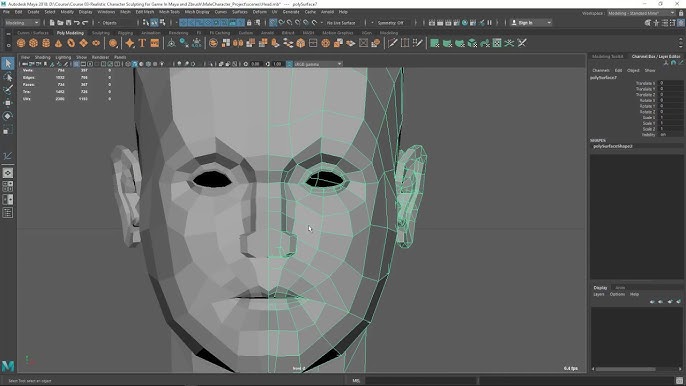Viewport: 686px width, 386px height.
Task: Open the Modeling menu set dropdown
Action: pyautogui.click(x=22, y=22)
